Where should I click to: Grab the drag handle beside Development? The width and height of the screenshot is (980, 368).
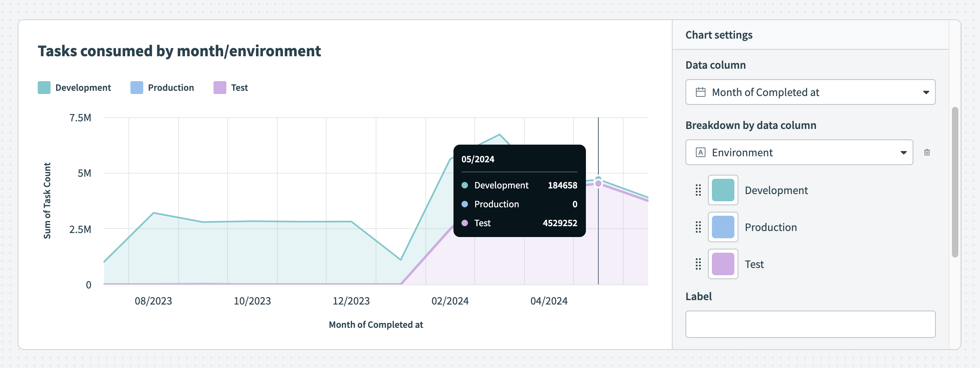coord(698,190)
